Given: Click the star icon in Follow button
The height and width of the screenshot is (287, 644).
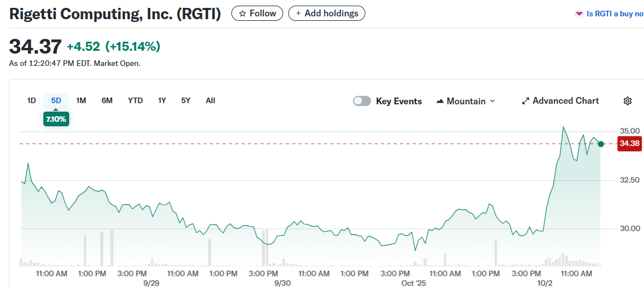Looking at the screenshot, I should [243, 14].
